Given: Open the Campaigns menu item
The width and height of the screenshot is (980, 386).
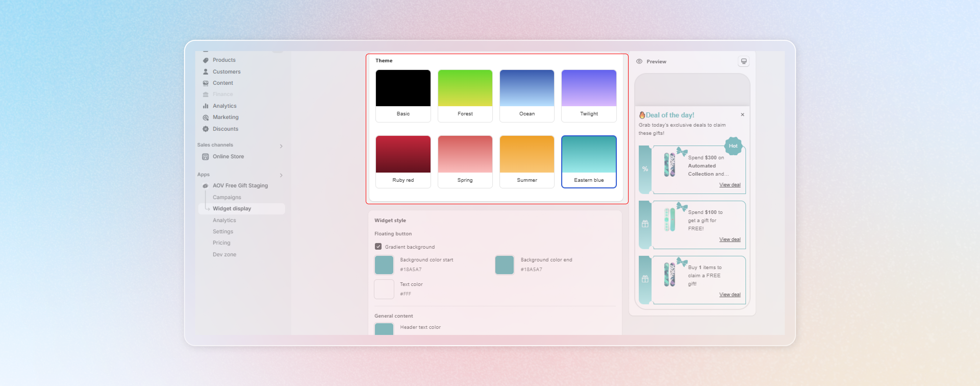Looking at the screenshot, I should point(227,197).
